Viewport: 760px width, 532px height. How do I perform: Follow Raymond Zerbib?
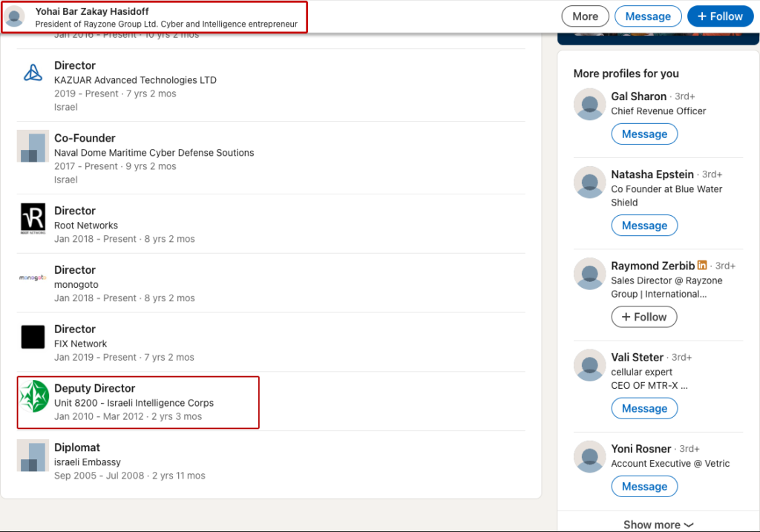644,317
